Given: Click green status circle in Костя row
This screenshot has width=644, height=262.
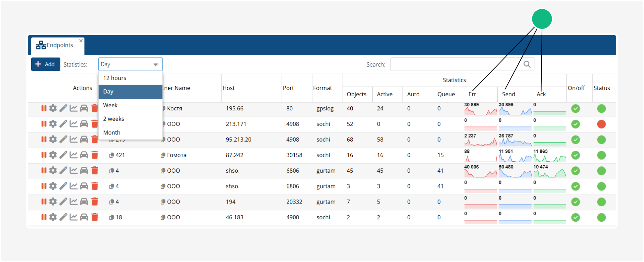Looking at the screenshot, I should point(601,109).
